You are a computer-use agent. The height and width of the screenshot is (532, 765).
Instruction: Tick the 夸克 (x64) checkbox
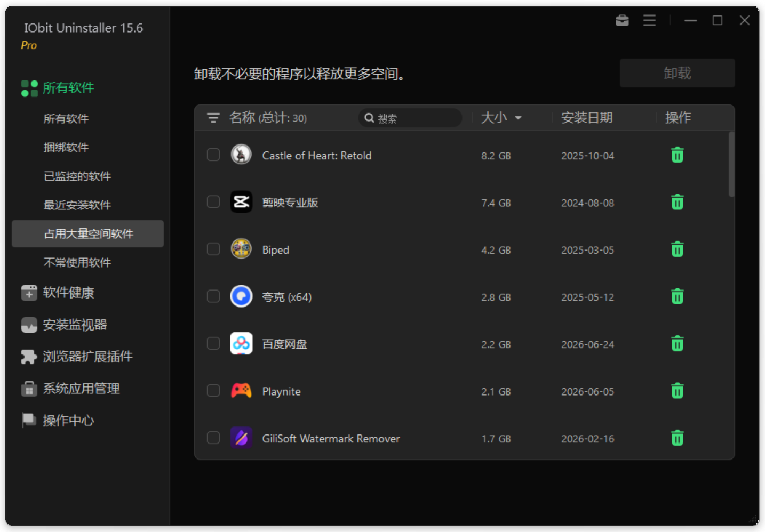213,296
